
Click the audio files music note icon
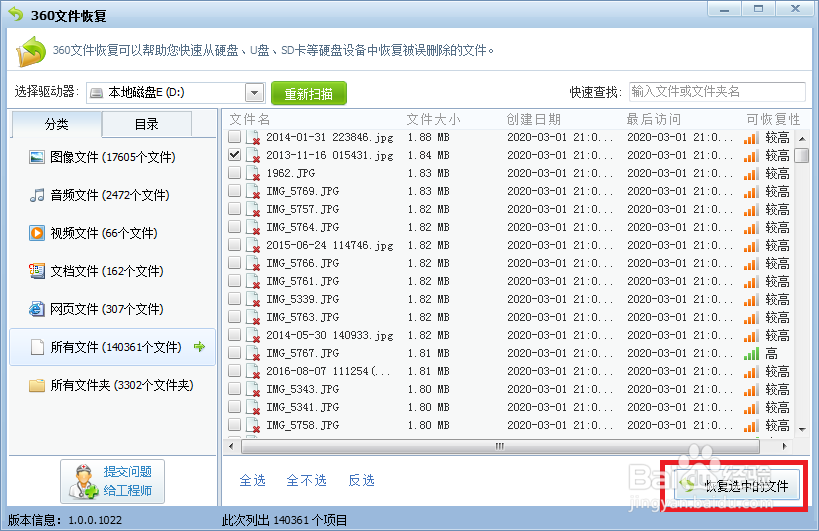click(x=37, y=195)
